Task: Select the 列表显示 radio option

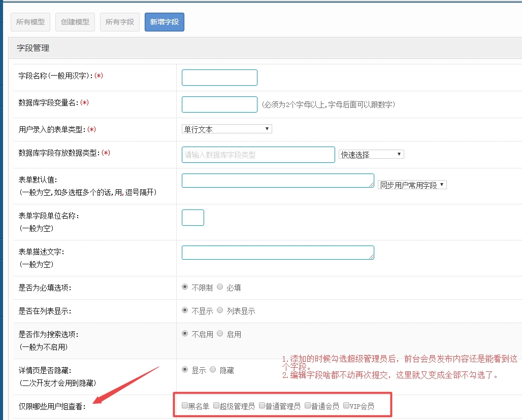Action: pyautogui.click(x=220, y=310)
